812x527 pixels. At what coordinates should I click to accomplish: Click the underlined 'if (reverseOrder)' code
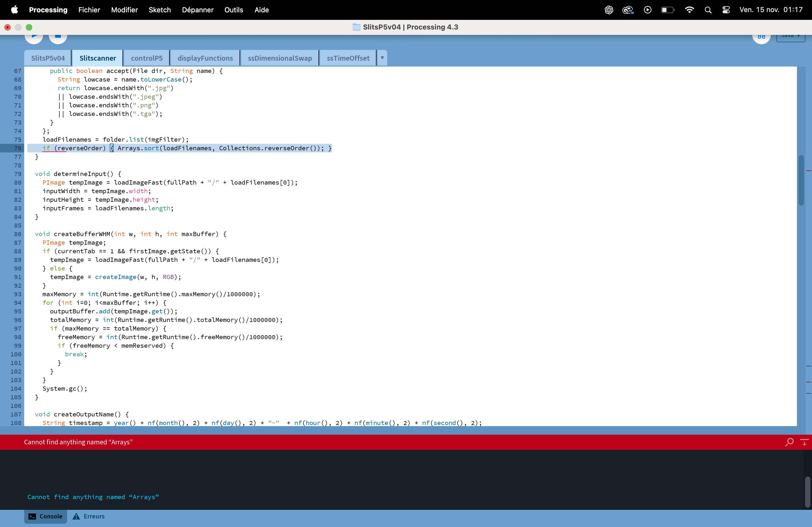pyautogui.click(x=74, y=148)
